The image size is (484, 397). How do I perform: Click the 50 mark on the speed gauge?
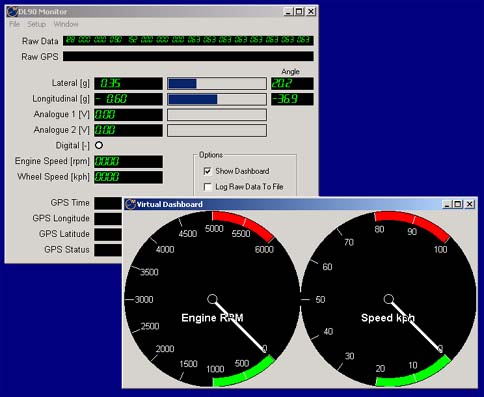click(x=320, y=300)
